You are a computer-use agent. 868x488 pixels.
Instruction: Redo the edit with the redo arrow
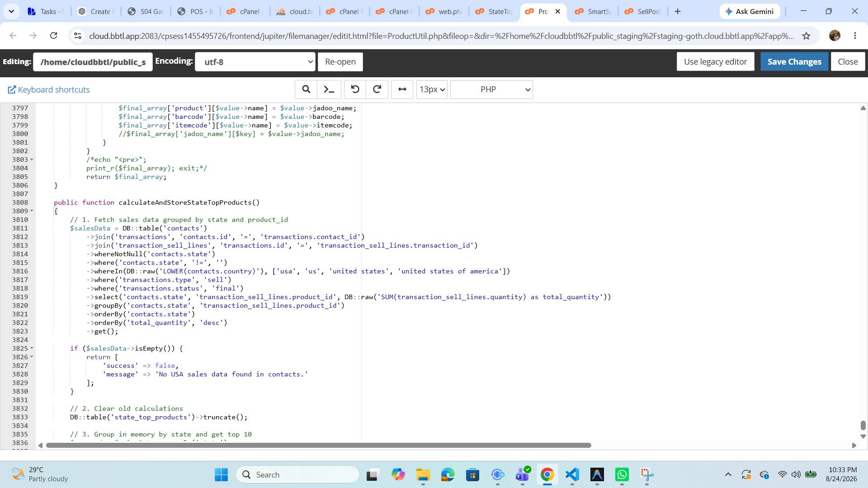(377, 89)
